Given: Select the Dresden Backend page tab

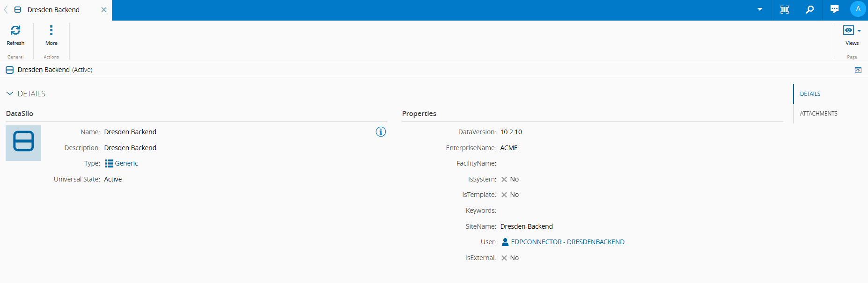Looking at the screenshot, I should (53, 10).
